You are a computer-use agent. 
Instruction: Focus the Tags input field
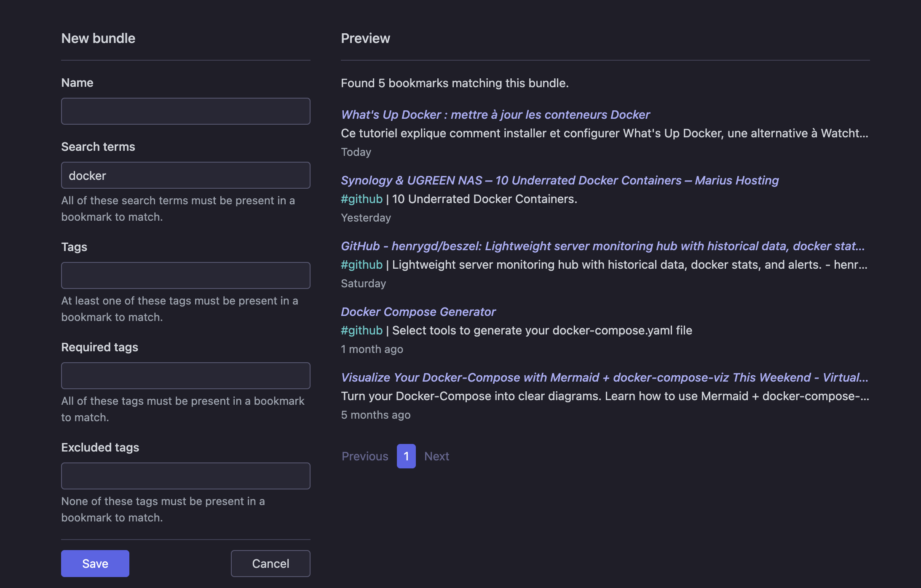[185, 275]
